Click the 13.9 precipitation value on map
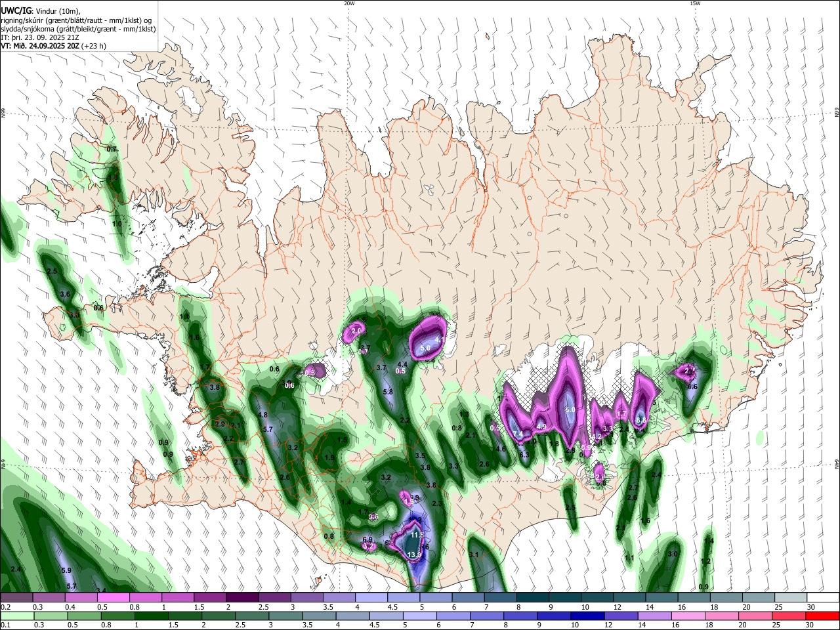The width and height of the screenshot is (840, 630). (414, 555)
